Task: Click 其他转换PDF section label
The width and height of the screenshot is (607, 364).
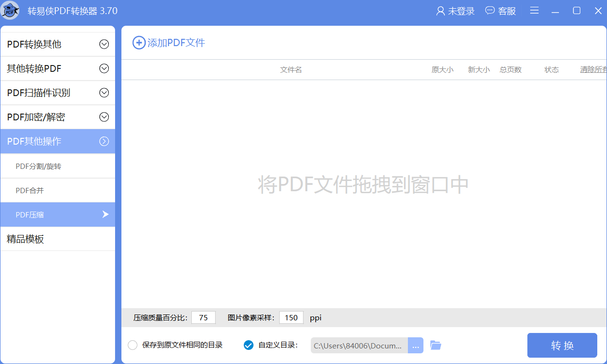Action: pos(34,68)
